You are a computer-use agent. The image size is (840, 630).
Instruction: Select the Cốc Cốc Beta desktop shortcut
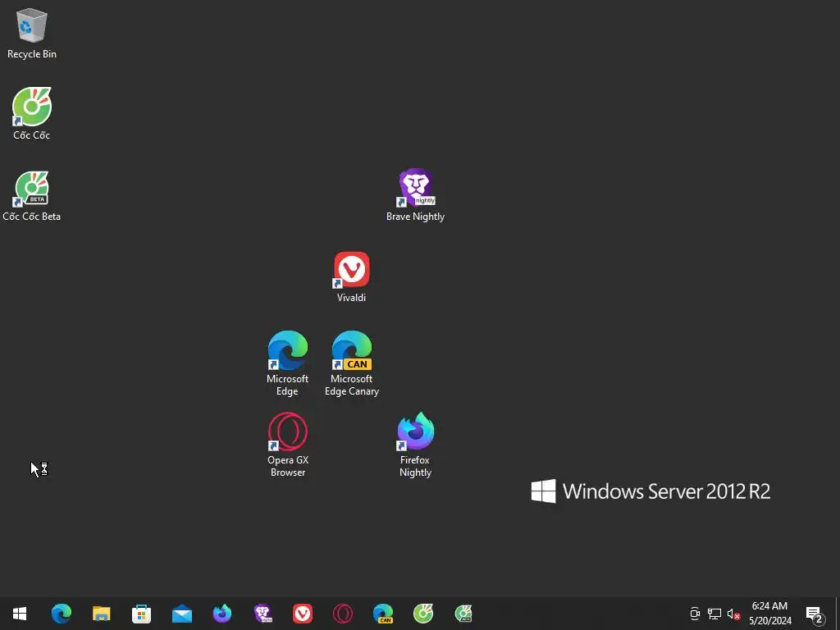[32, 195]
